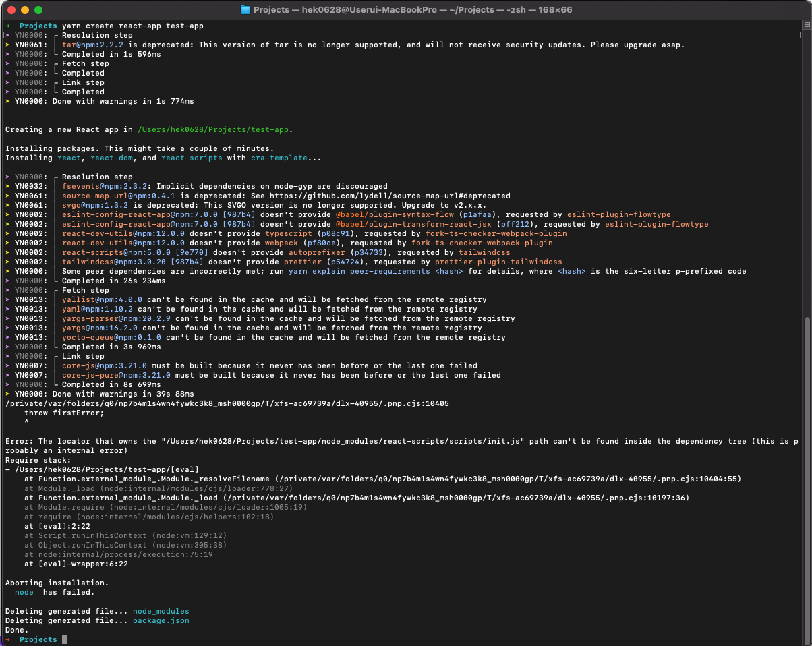812x646 pixels.
Task: Select 'yocto-queue@npm:0.1.0' package name
Action: (111, 337)
